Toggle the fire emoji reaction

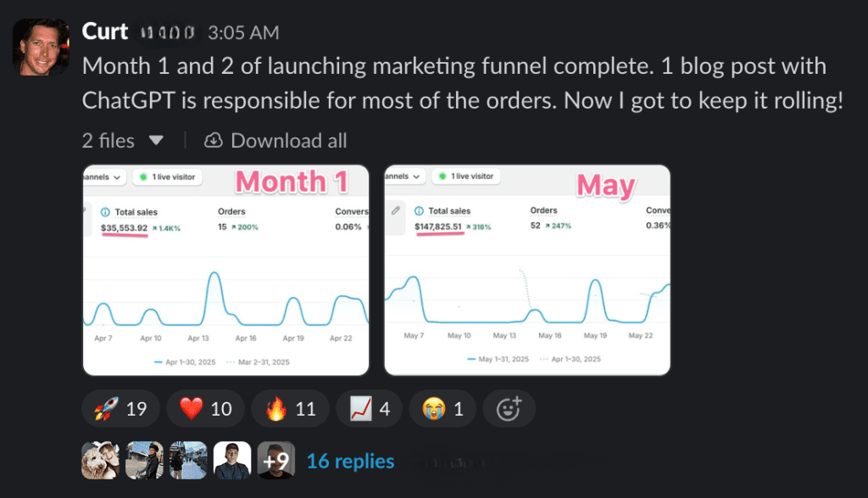(x=290, y=409)
